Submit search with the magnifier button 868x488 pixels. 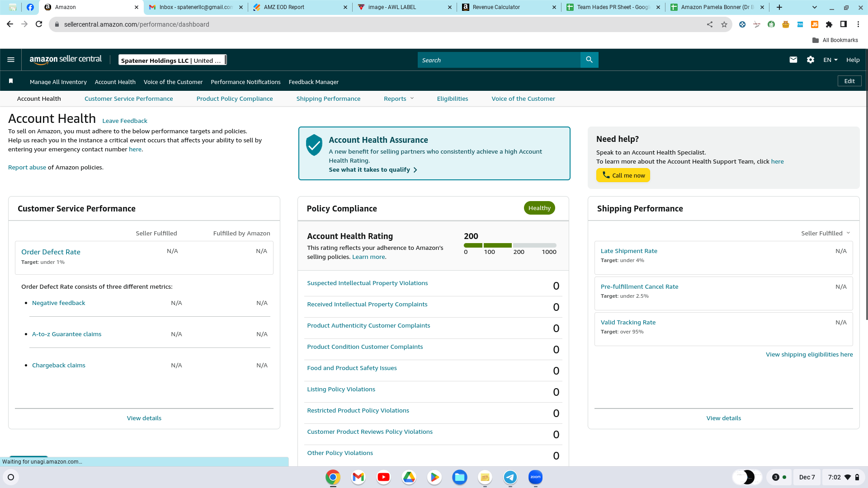point(589,60)
